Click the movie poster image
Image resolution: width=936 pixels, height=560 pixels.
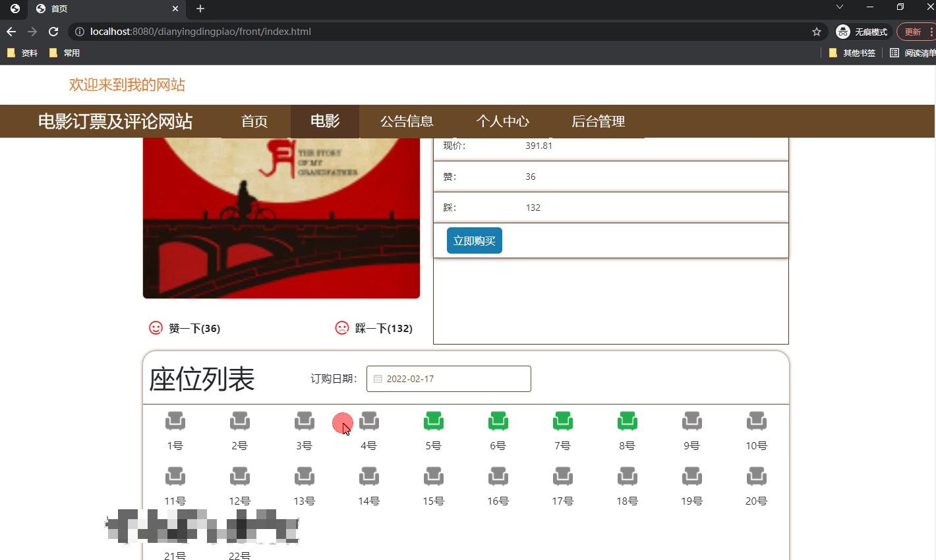[281, 218]
